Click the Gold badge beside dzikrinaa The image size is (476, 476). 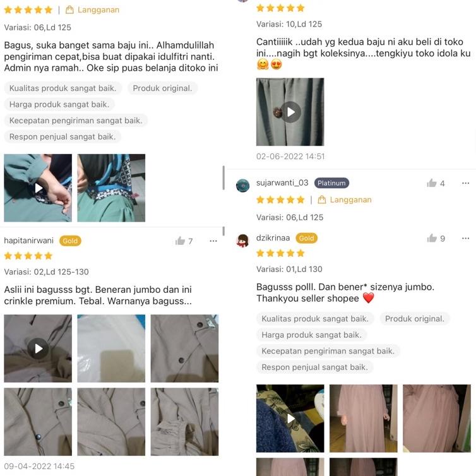point(307,238)
